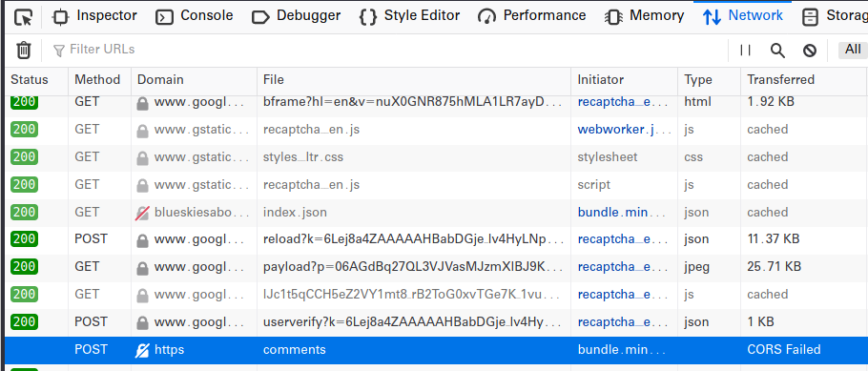Sort by the Status column header
This screenshot has width=868, height=371.
click(x=36, y=80)
